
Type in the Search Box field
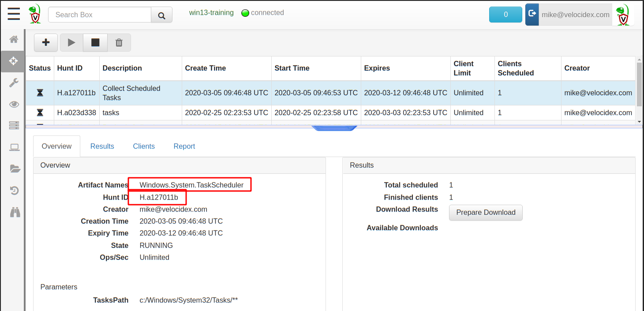[x=99, y=15]
